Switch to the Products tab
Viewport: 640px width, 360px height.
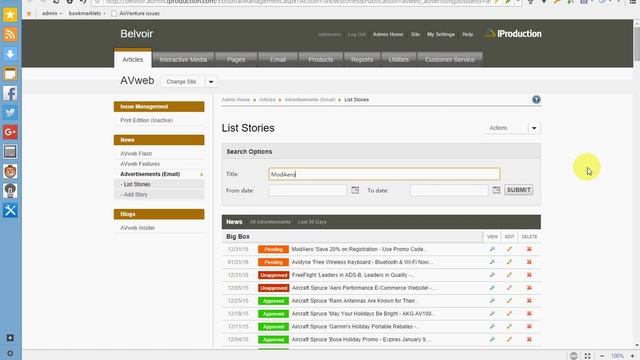[320, 60]
